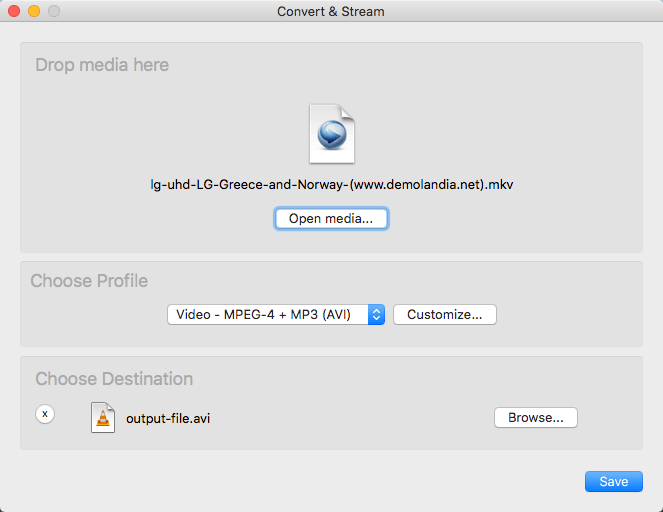663x512 pixels.
Task: Click Browse... to choose the destination
Action: [x=536, y=418]
